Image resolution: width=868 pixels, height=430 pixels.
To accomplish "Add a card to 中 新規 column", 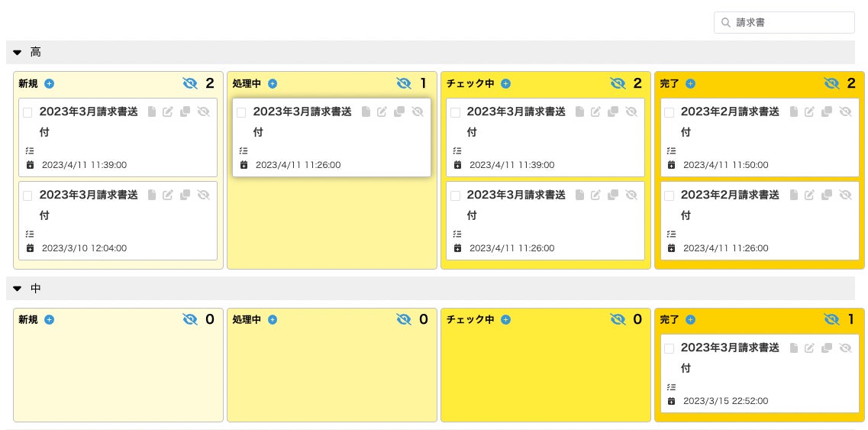I will click(50, 320).
